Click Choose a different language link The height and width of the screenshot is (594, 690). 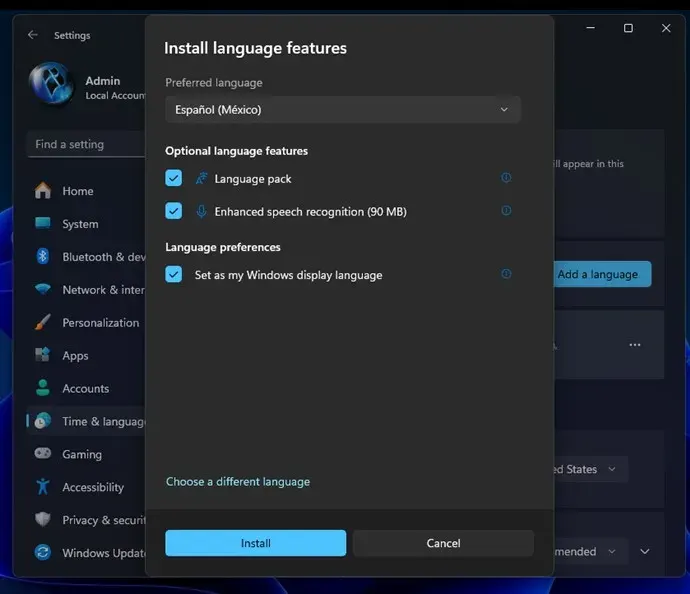238,482
